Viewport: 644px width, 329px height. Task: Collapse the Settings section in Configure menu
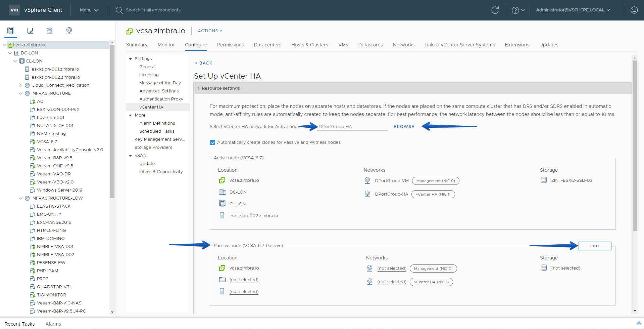131,59
